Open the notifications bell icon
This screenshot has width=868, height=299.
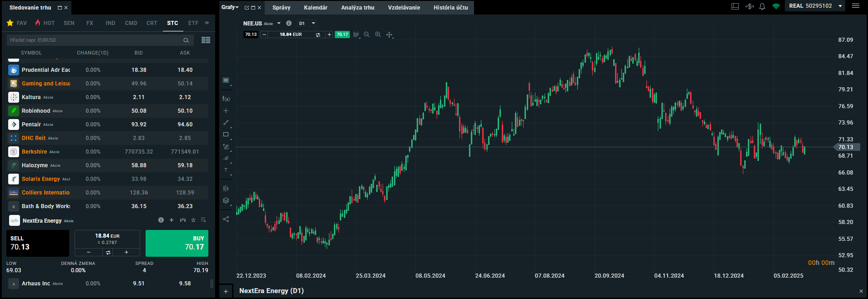(x=762, y=6)
